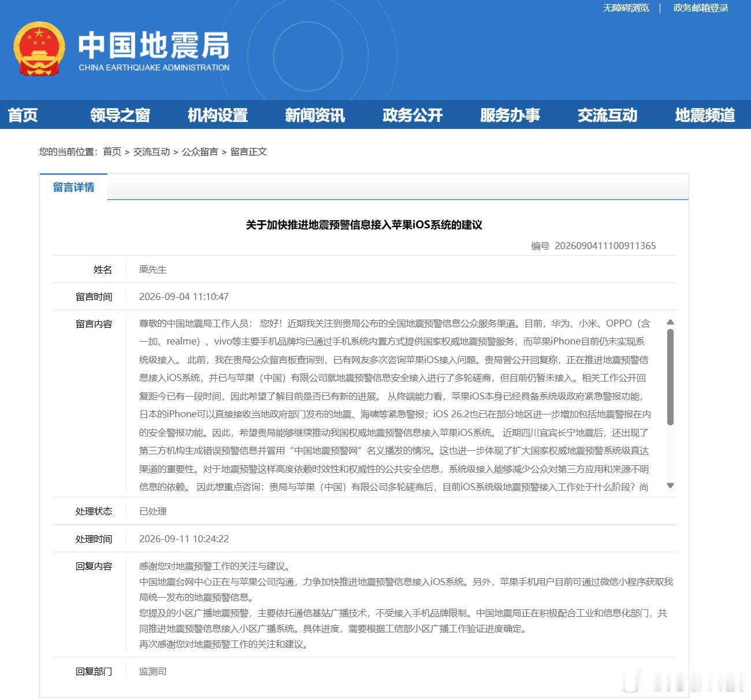This screenshot has width=751, height=700.
Task: Click 交流互动 in the breadcrumb
Action: (x=151, y=151)
